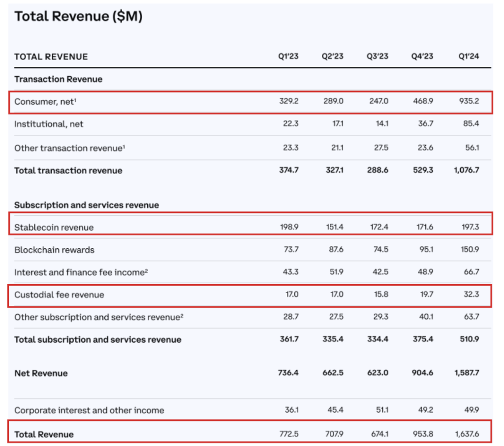This screenshot has height=446, width=504.
Task: Click Corporate interest and other income label
Action: (89, 411)
